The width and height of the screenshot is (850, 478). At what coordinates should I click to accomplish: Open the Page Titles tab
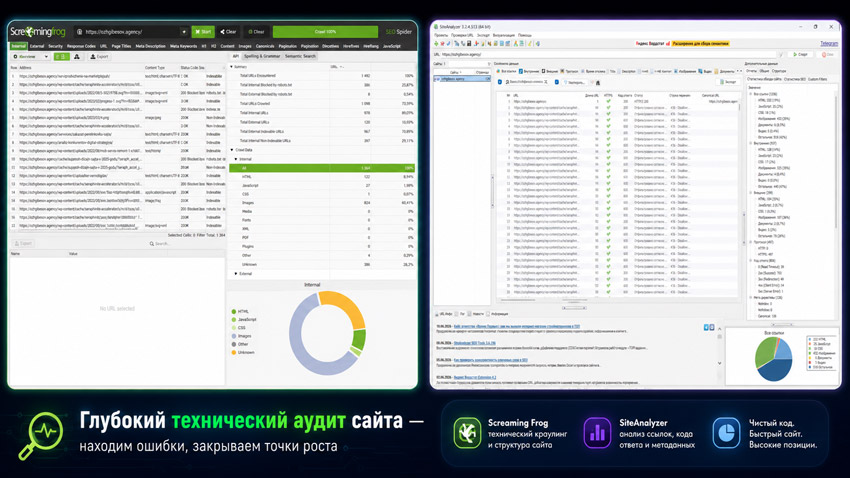click(x=121, y=47)
